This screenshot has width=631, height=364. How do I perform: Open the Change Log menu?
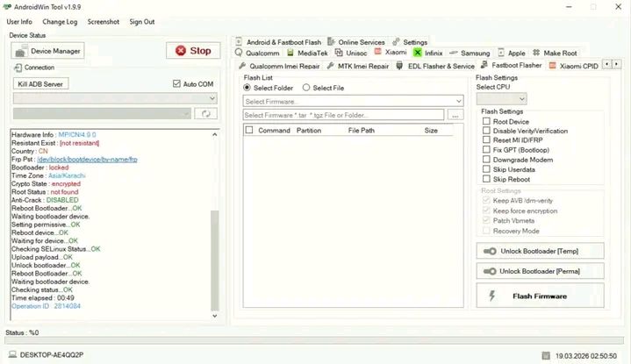pos(60,21)
